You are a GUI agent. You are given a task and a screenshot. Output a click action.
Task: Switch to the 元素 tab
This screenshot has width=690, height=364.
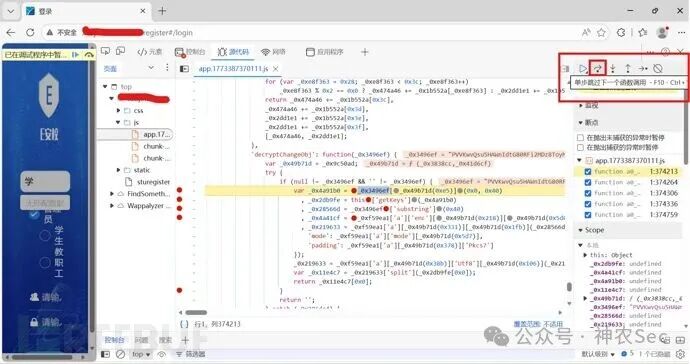click(150, 52)
